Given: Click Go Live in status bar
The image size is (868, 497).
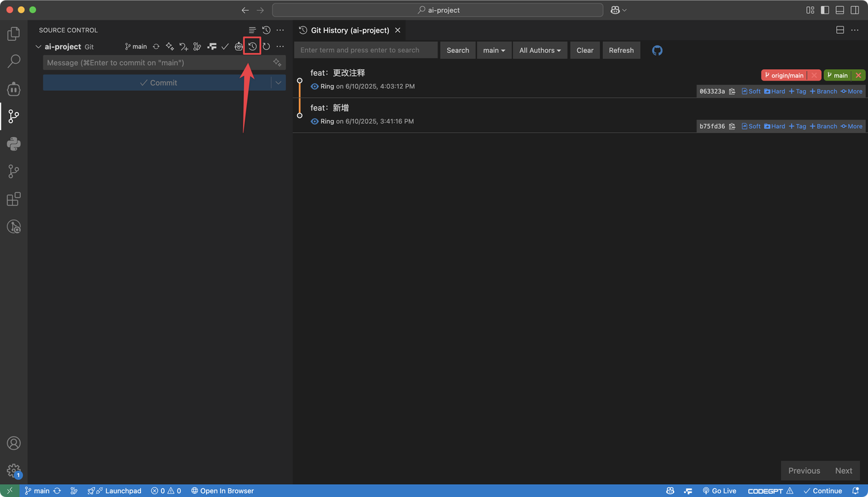Looking at the screenshot, I should (x=719, y=491).
